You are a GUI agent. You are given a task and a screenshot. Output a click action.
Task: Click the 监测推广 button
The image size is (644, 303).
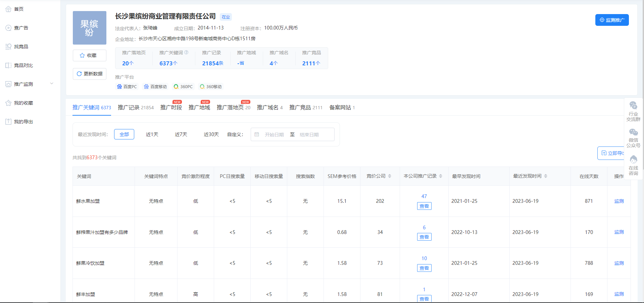coord(612,20)
